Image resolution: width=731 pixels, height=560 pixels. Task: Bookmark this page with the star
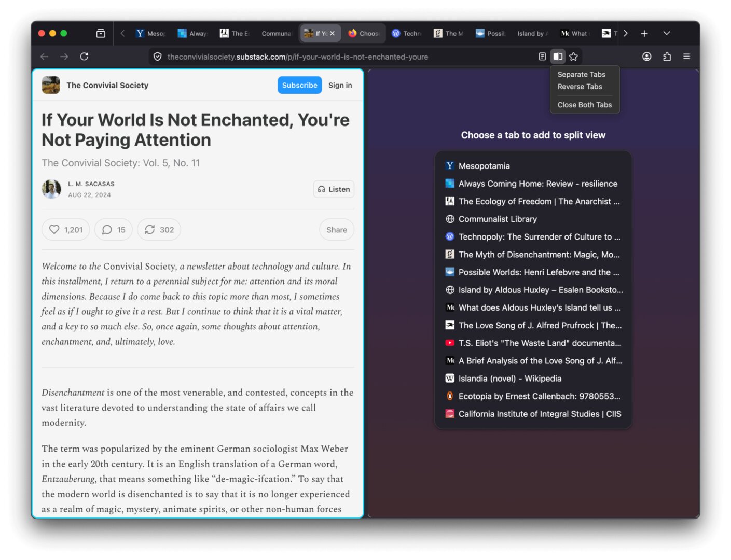[x=574, y=57]
